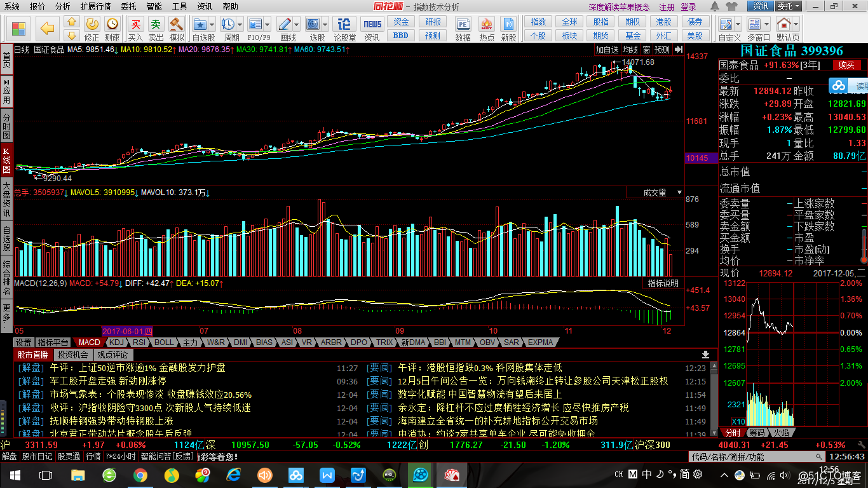Click the yellow down arrow toolbar button
The image size is (868, 488).
(x=72, y=35)
